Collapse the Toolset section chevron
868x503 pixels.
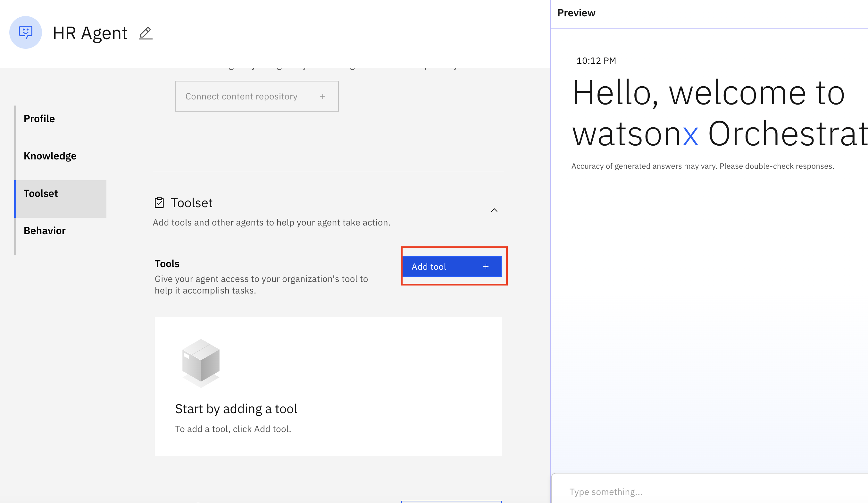(494, 210)
